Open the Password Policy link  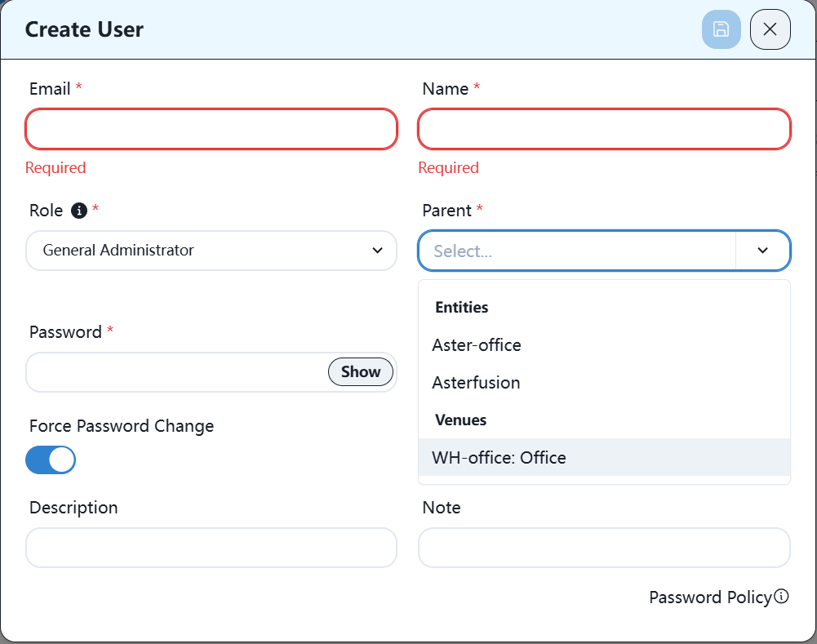[709, 597]
